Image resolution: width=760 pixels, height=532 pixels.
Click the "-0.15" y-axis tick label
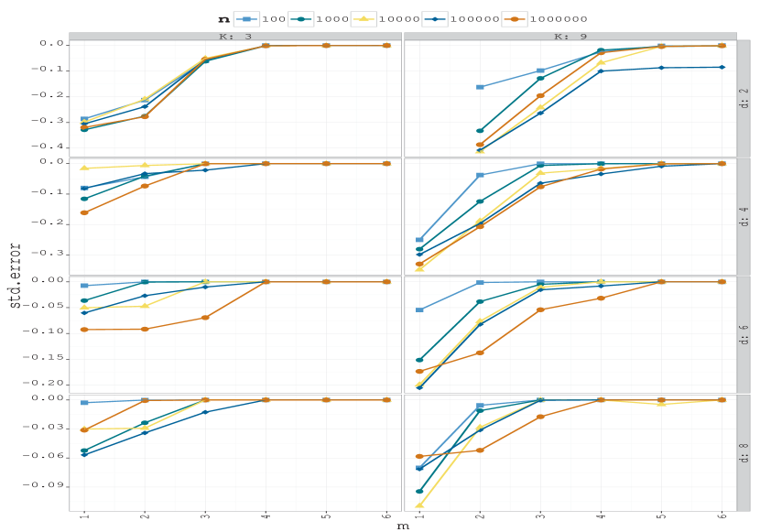pos(44,358)
